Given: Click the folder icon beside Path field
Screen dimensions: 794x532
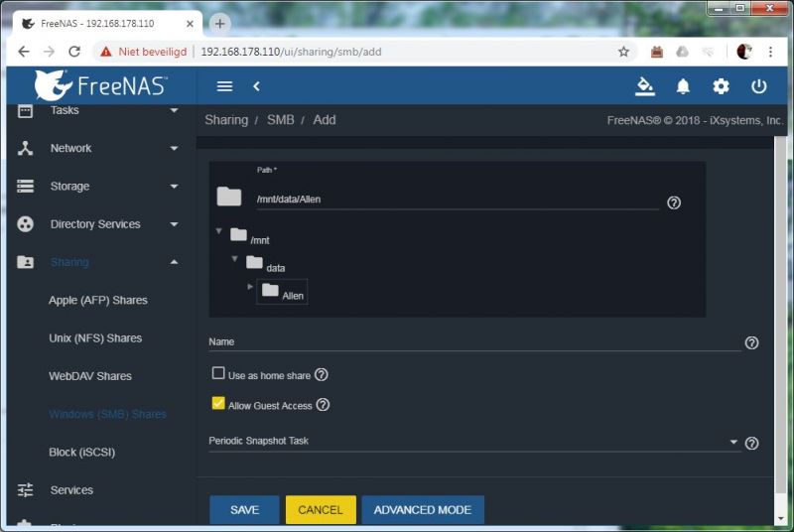Looking at the screenshot, I should (229, 197).
